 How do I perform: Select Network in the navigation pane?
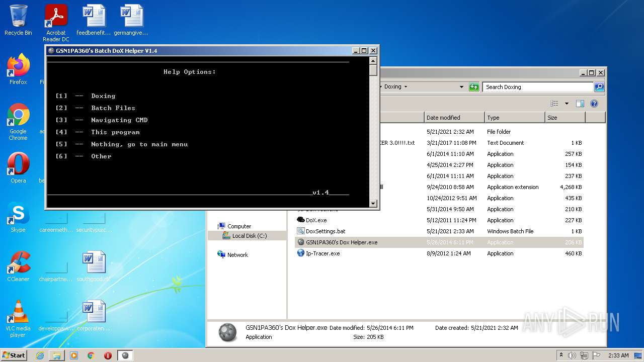point(237,255)
